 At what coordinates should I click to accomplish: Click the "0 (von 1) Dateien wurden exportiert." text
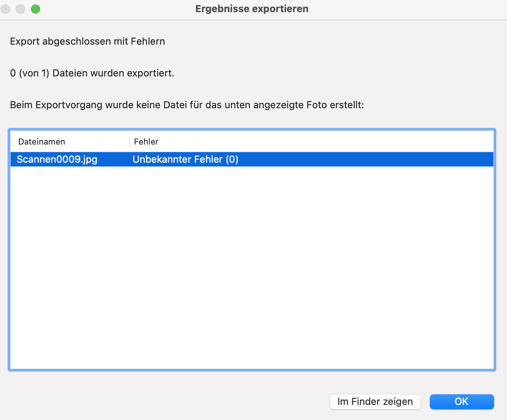pyautogui.click(x=92, y=73)
